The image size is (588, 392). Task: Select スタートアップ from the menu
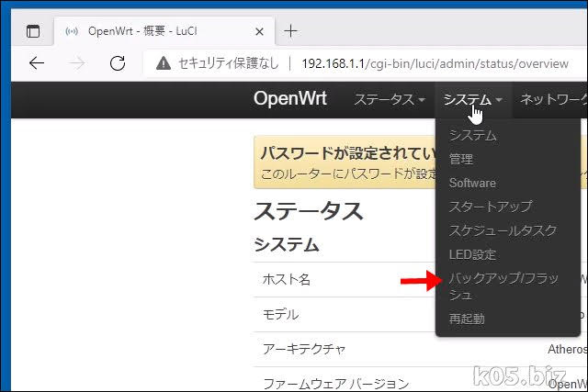pyautogui.click(x=491, y=207)
